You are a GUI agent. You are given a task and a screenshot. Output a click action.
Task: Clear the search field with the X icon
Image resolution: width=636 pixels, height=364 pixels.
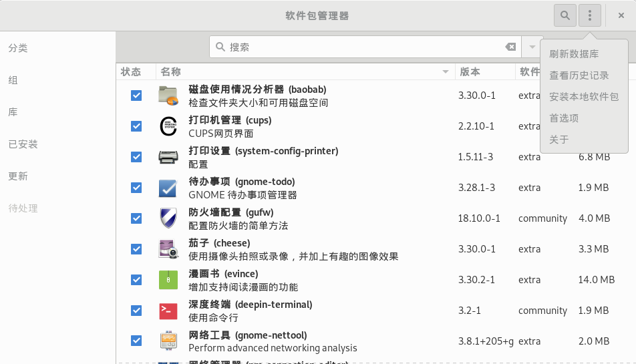tap(510, 47)
